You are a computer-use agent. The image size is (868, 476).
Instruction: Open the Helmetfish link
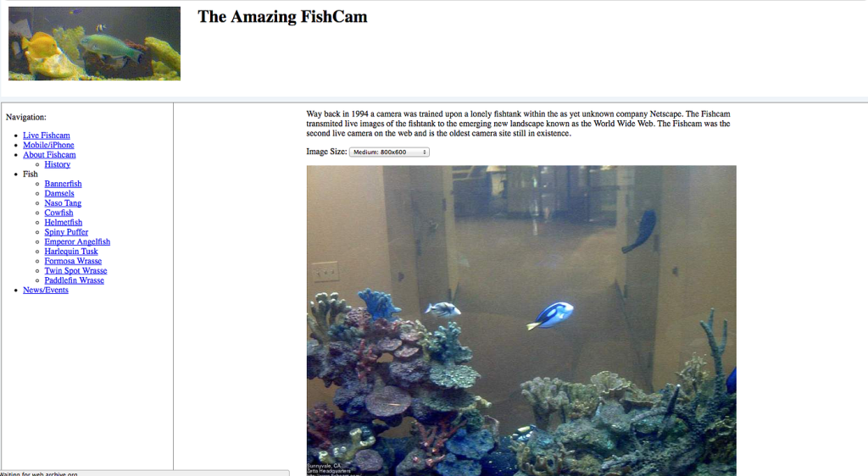64,222
